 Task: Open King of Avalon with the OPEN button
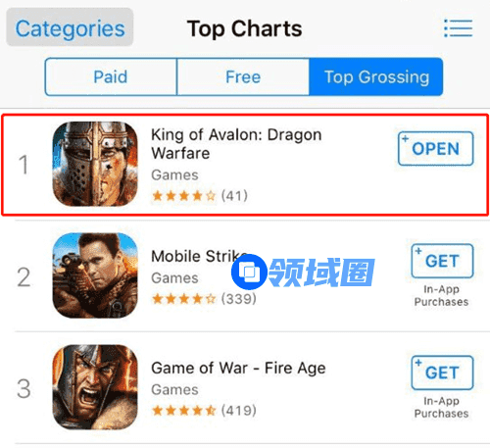[x=435, y=149]
